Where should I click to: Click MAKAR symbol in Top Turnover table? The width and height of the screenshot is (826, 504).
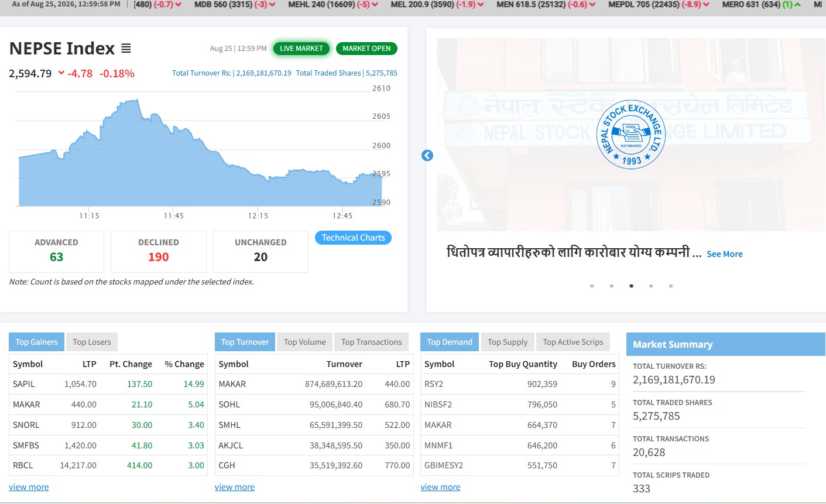point(232,384)
